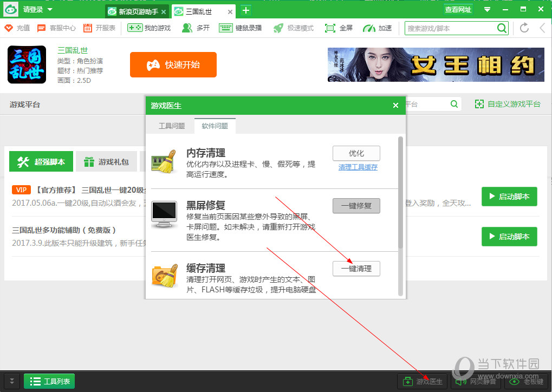Select the 充值 (recharge) toolbar icon

16,28
